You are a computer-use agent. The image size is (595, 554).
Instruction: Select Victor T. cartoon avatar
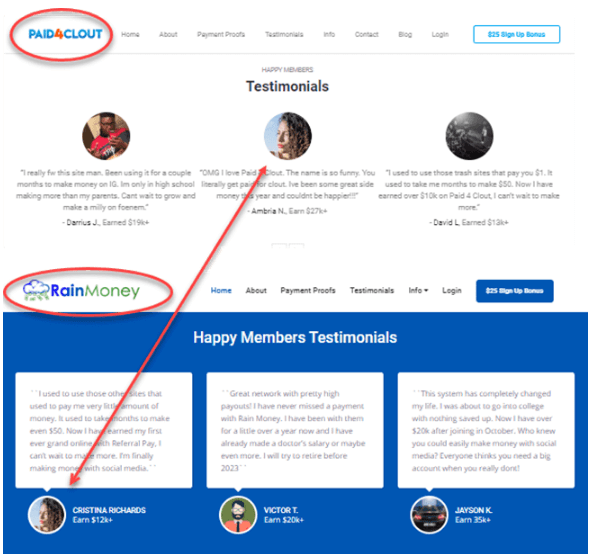[238, 515]
